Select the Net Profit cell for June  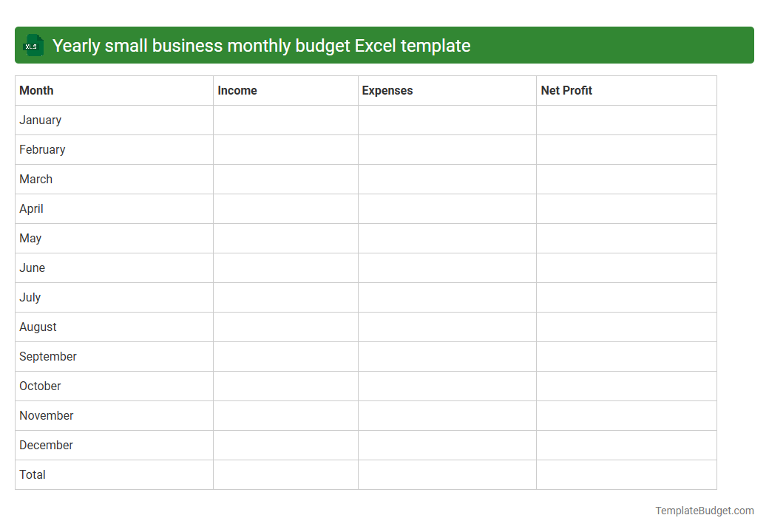click(x=626, y=267)
